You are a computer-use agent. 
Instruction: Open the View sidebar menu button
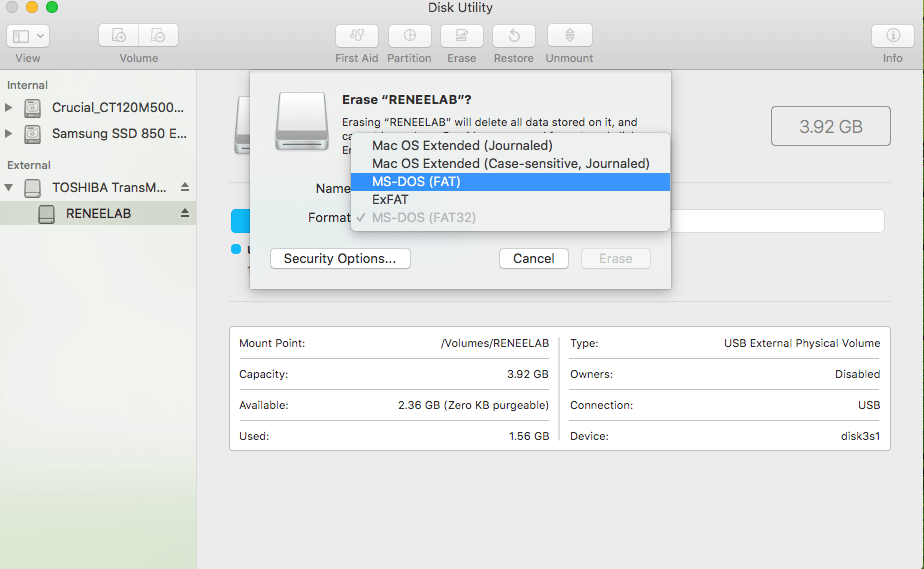click(28, 36)
